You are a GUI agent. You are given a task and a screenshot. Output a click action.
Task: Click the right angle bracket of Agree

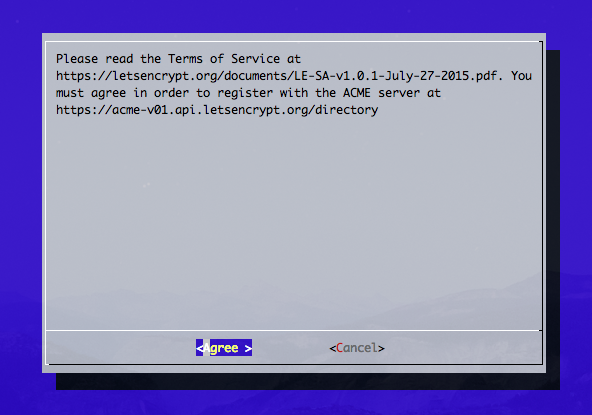tap(248, 348)
